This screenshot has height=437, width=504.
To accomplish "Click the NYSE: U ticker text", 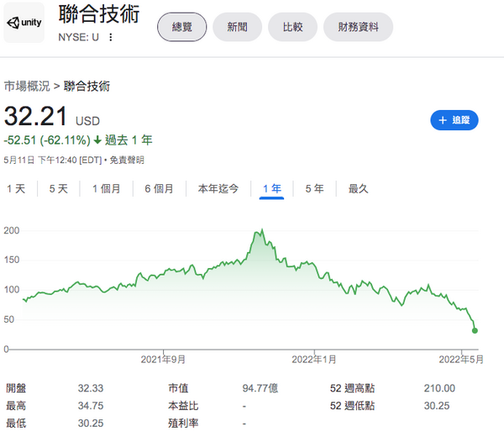I will point(78,37).
